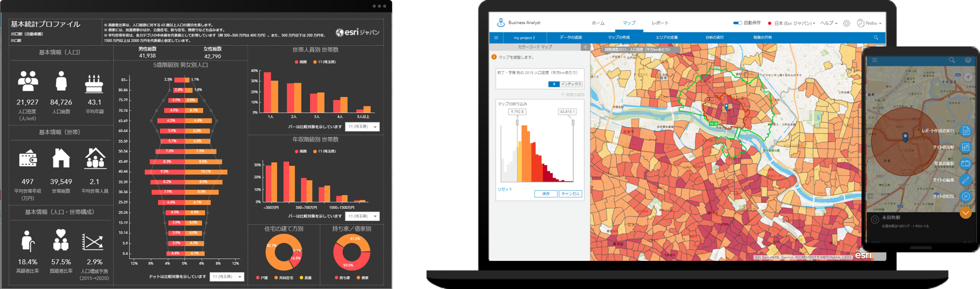This screenshot has height=289, width=980.
Task: Open the layers icon in phone app header
Action: click(967, 60)
